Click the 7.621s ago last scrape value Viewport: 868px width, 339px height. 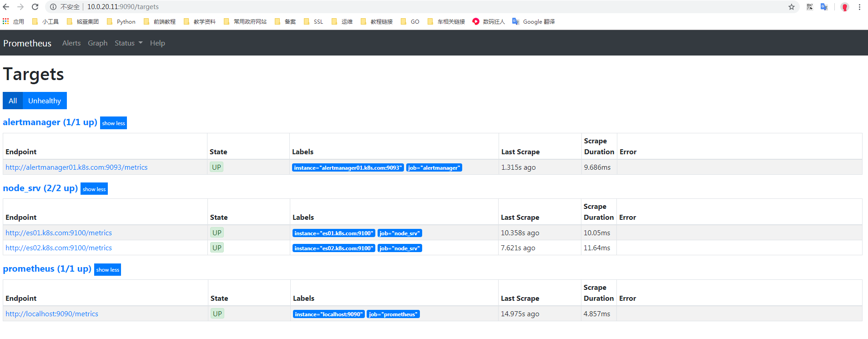(x=518, y=248)
